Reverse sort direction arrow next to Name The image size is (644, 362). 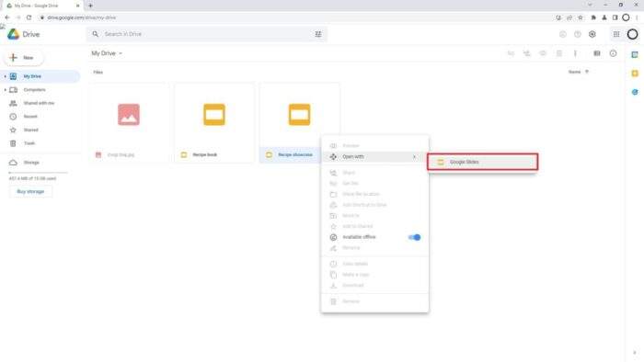coord(587,72)
